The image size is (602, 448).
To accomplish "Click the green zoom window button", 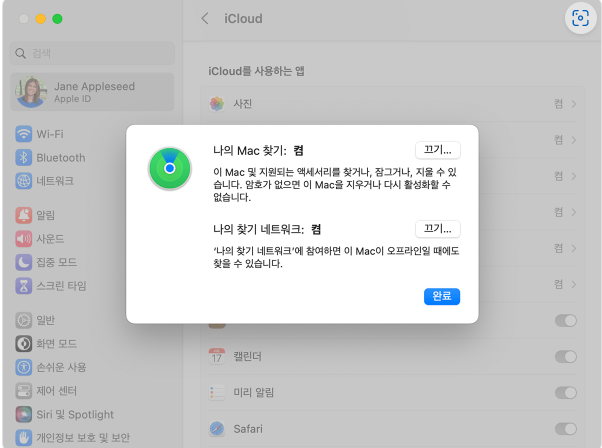I will (x=57, y=19).
